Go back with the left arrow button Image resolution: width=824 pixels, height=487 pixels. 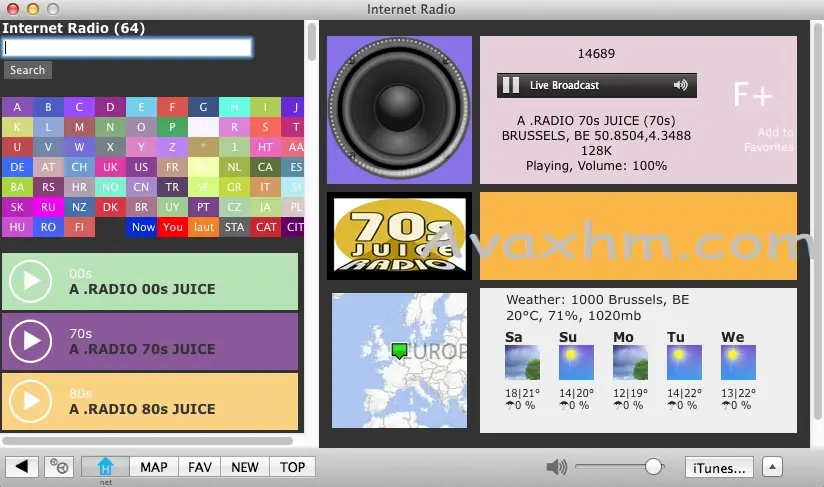22,467
